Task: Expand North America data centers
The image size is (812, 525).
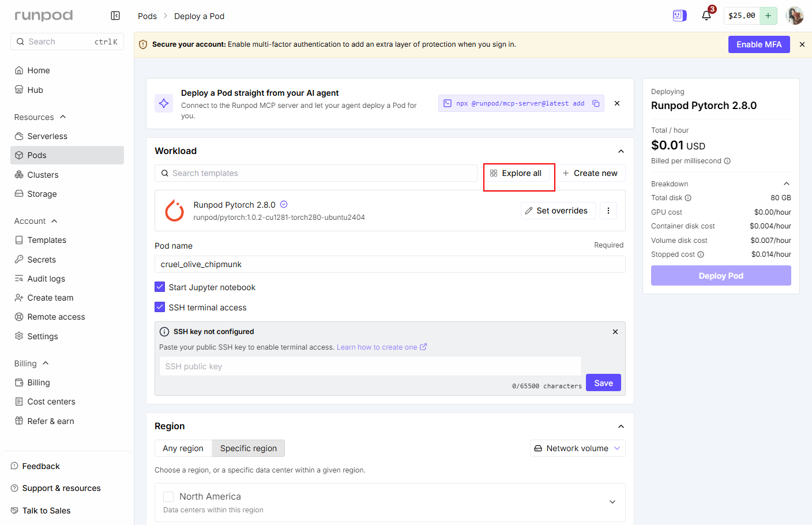Action: [x=612, y=502]
